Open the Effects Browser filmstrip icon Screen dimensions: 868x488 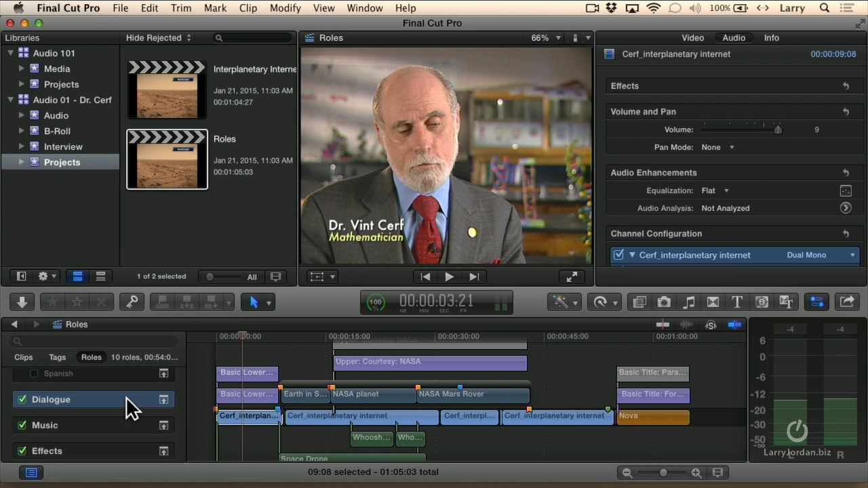(639, 302)
